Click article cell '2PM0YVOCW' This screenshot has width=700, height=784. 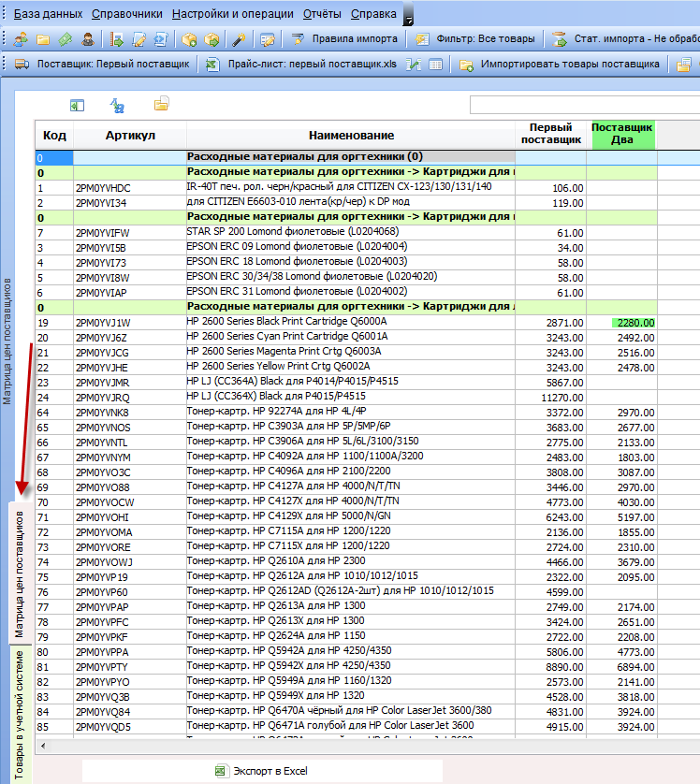(x=129, y=502)
